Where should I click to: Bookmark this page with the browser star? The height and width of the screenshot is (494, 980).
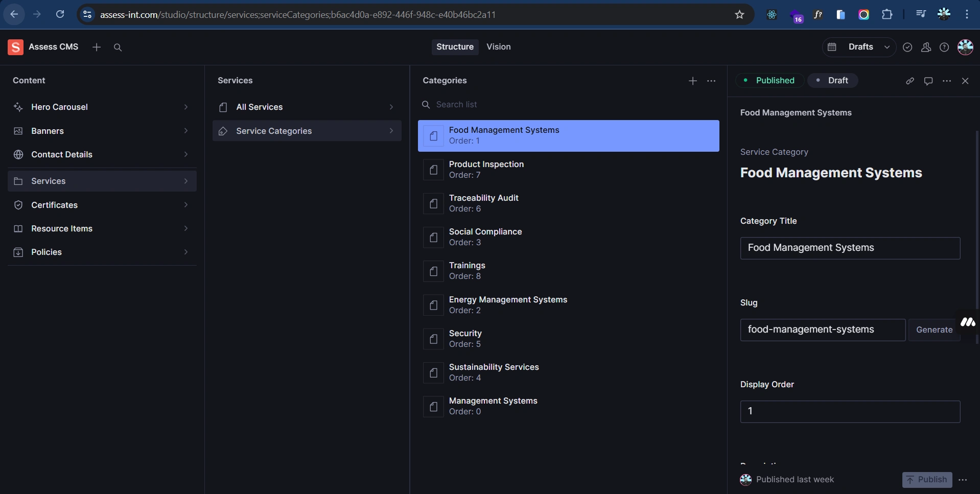coord(739,14)
